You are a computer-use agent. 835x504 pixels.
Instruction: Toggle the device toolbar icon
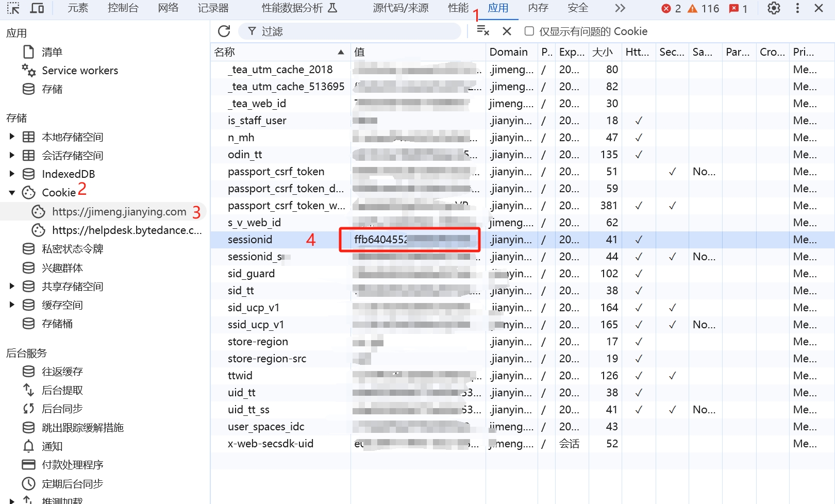(x=37, y=8)
